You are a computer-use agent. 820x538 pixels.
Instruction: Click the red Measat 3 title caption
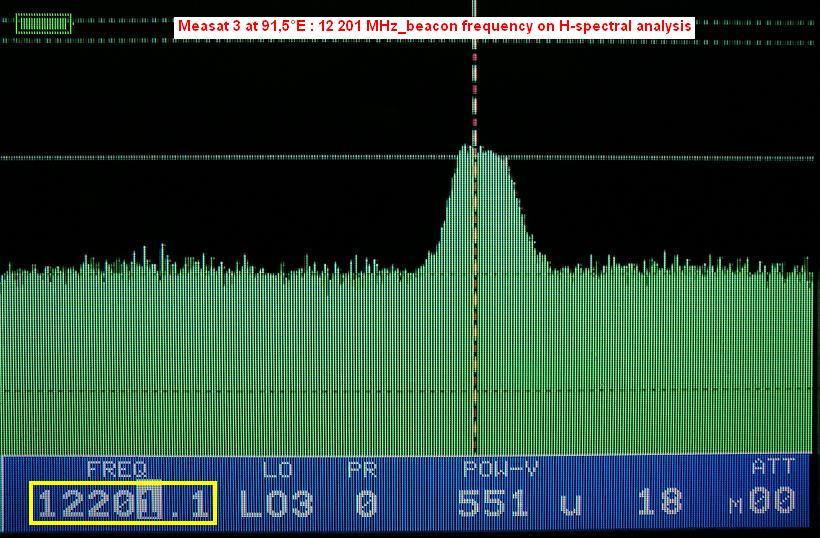pos(434,27)
